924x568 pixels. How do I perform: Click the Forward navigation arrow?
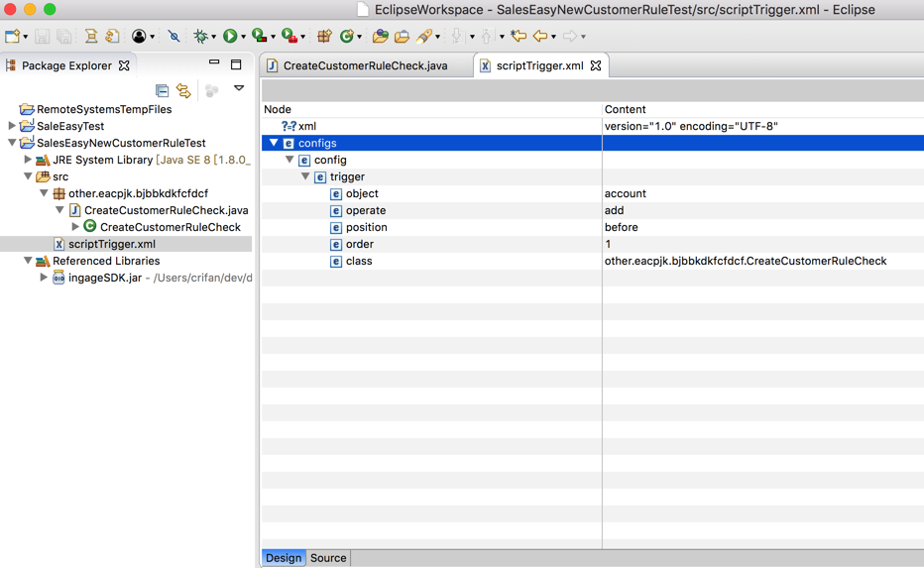click(x=570, y=37)
